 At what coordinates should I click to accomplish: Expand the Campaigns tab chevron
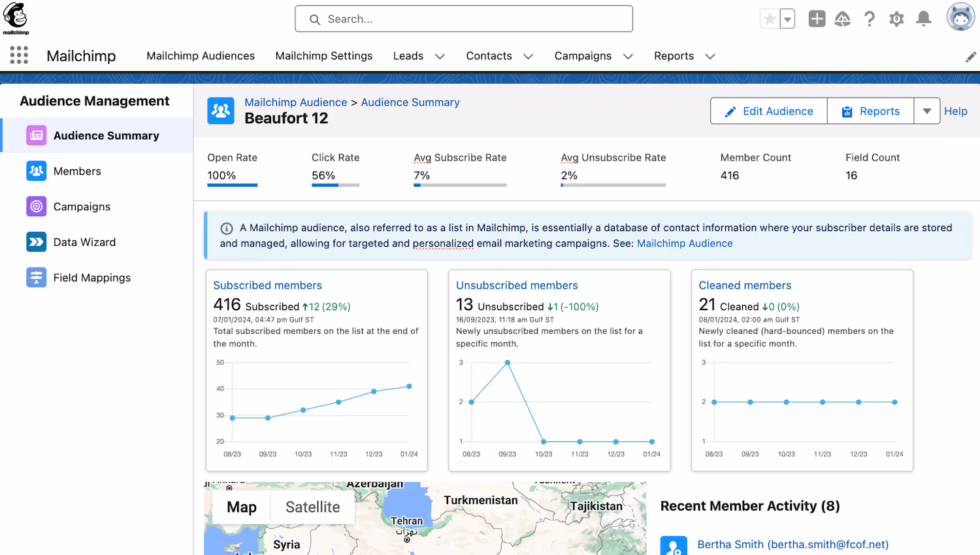(x=628, y=57)
